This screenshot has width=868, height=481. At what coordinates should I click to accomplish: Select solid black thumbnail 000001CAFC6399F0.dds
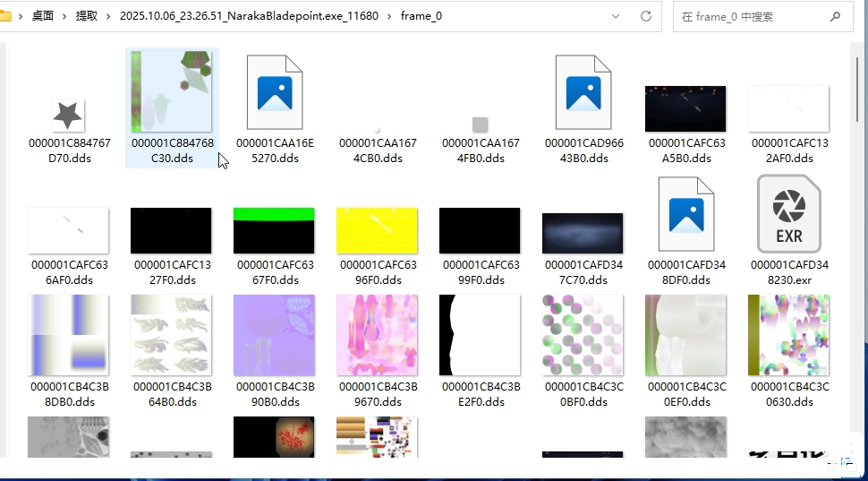click(x=480, y=230)
